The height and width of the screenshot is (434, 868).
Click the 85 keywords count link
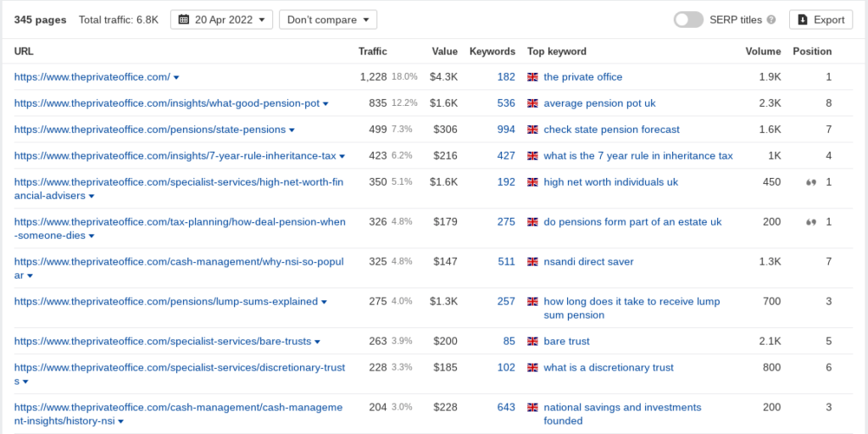[x=509, y=342]
